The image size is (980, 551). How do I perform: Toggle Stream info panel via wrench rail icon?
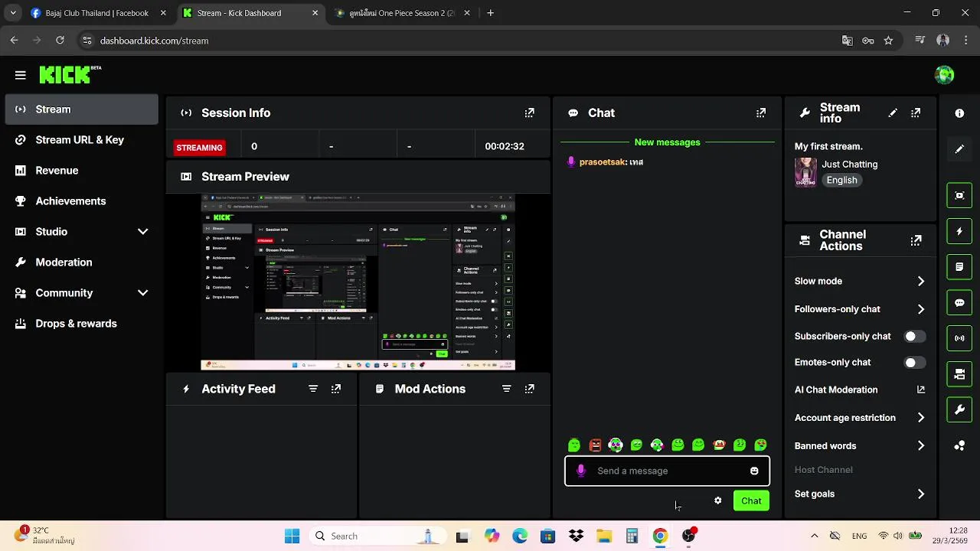(x=959, y=409)
